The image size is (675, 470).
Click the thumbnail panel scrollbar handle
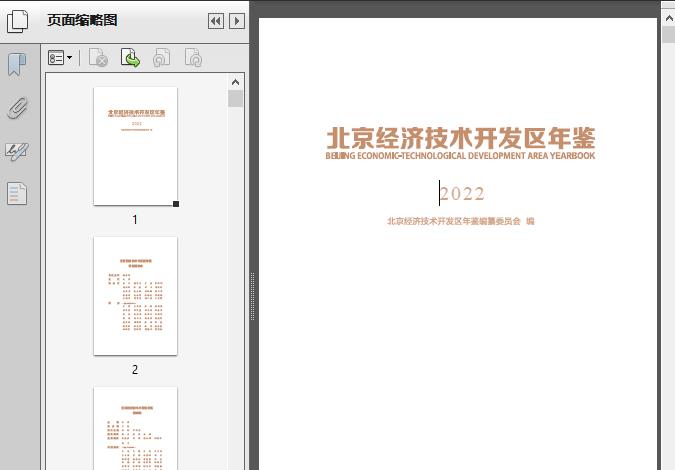(235, 99)
